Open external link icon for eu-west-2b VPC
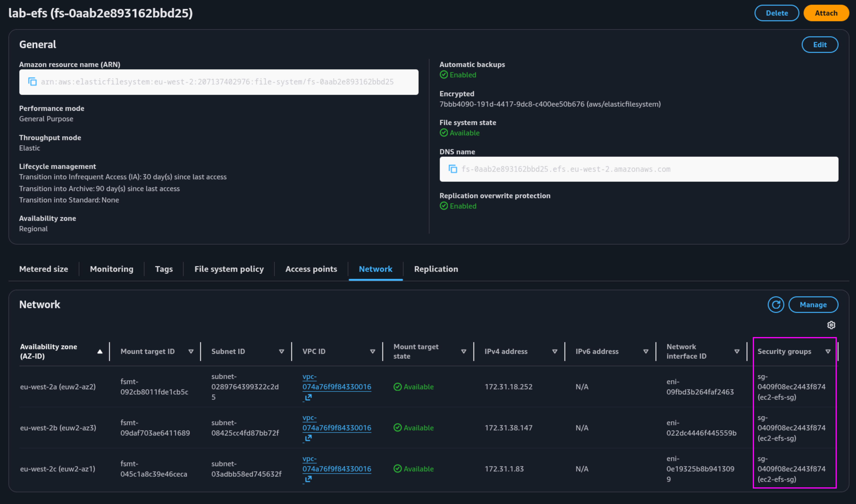Image resolution: width=856 pixels, height=504 pixels. [x=308, y=438]
